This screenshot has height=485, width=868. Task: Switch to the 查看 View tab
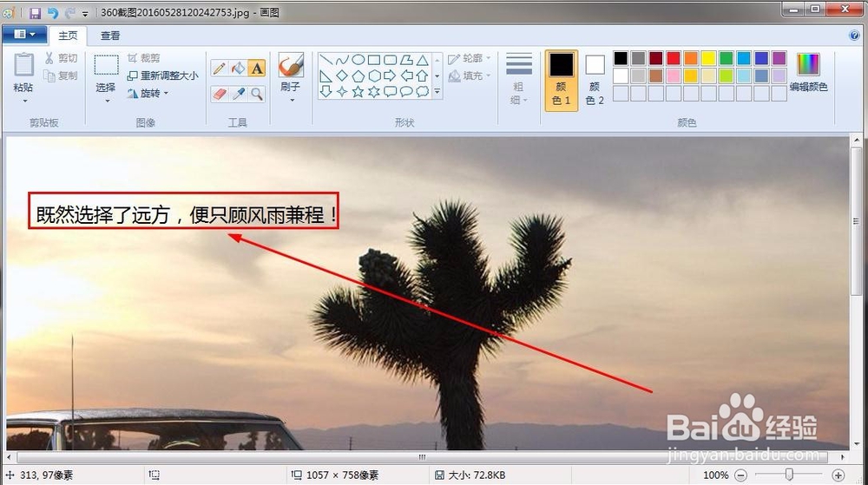click(x=110, y=36)
